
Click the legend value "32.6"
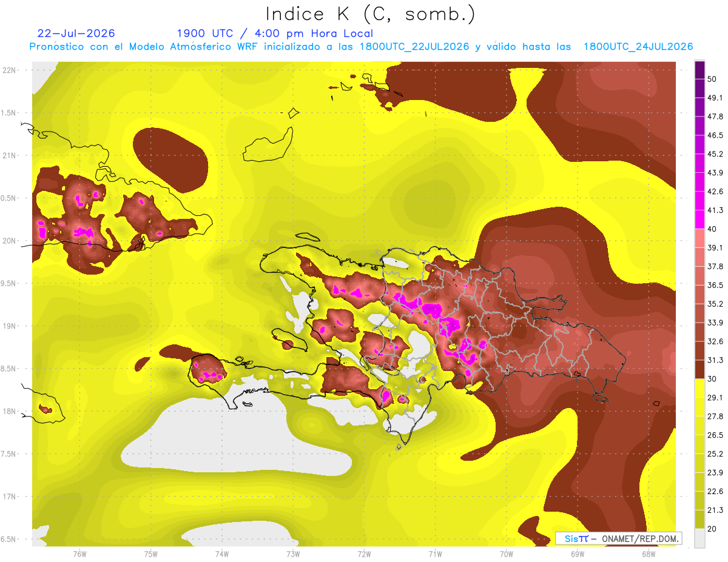(715, 341)
